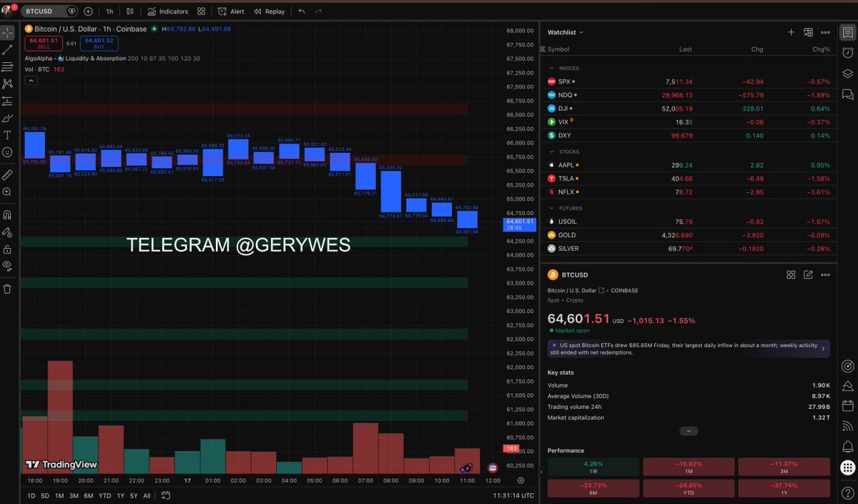Open the Watchlist panel sidebar icon

847,33
